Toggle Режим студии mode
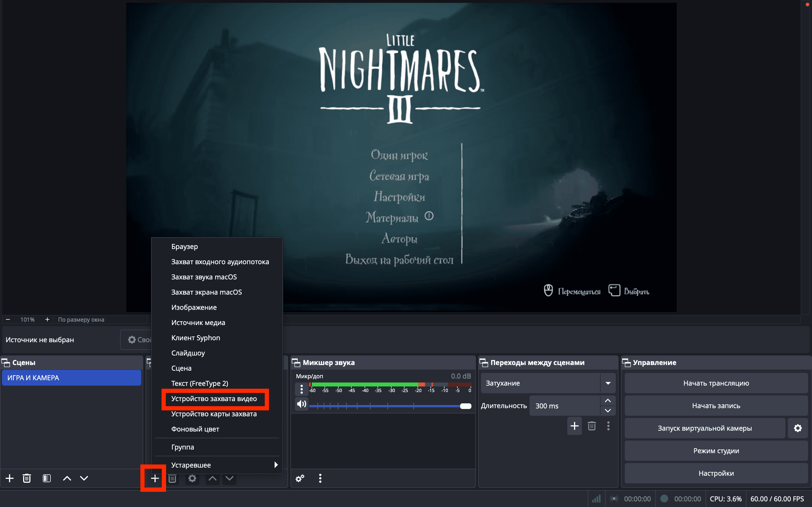 (x=716, y=451)
